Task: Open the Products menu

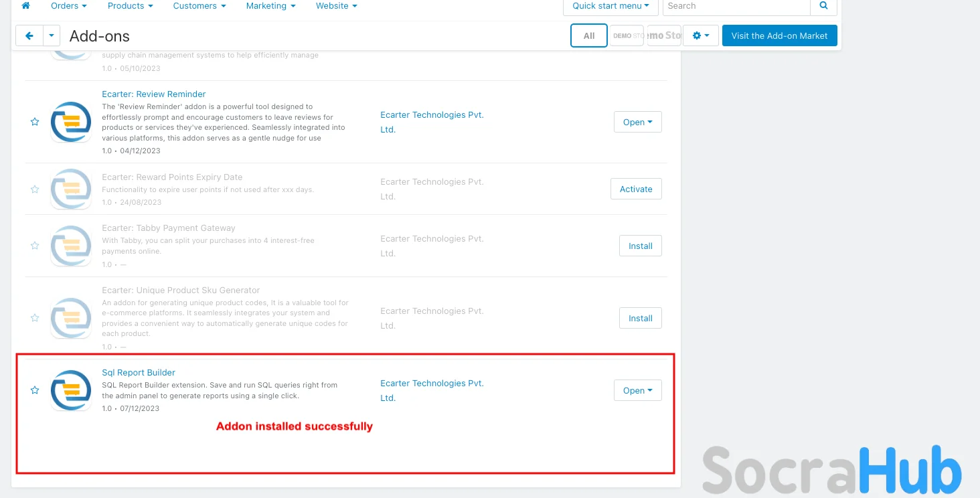Action: [131, 6]
